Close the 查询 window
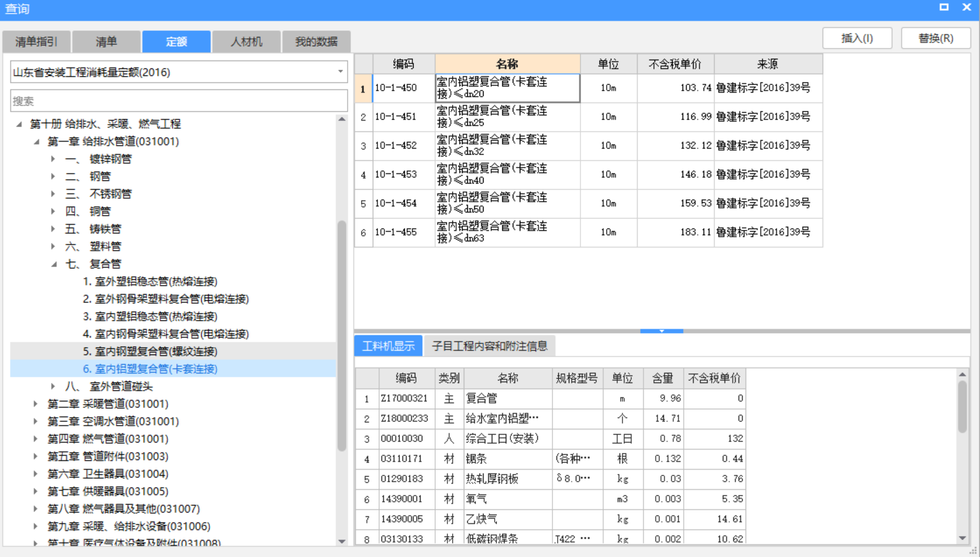 967,8
